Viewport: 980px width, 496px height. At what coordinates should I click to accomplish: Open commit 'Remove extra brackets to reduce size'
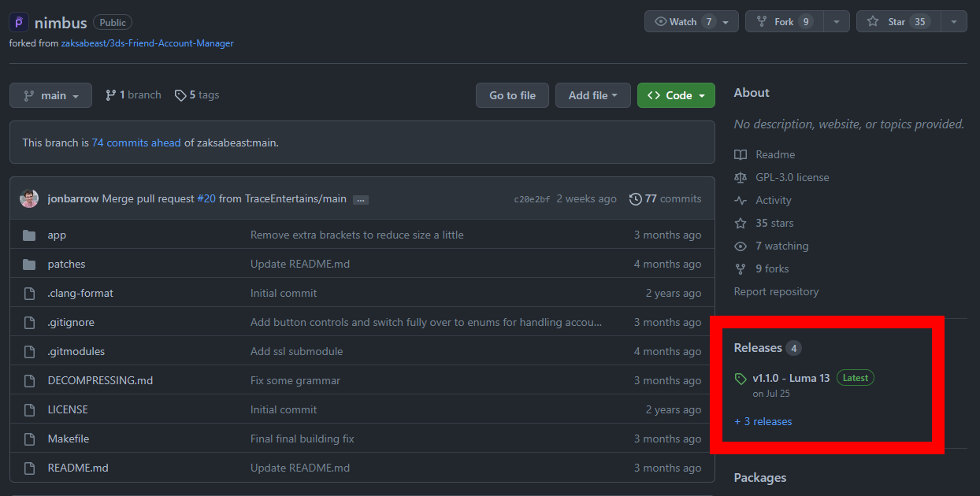[357, 235]
